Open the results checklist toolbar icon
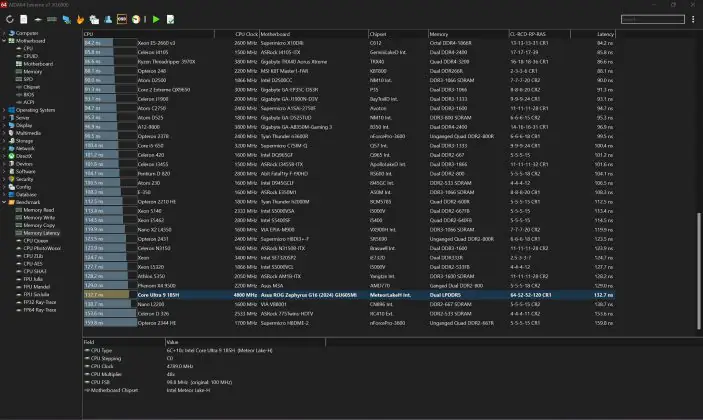 tap(170, 19)
